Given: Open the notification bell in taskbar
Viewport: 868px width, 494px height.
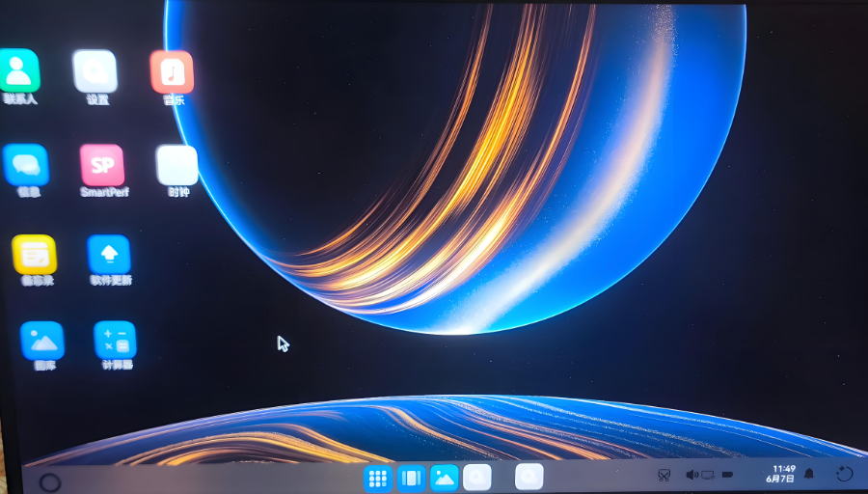Looking at the screenshot, I should click(809, 474).
